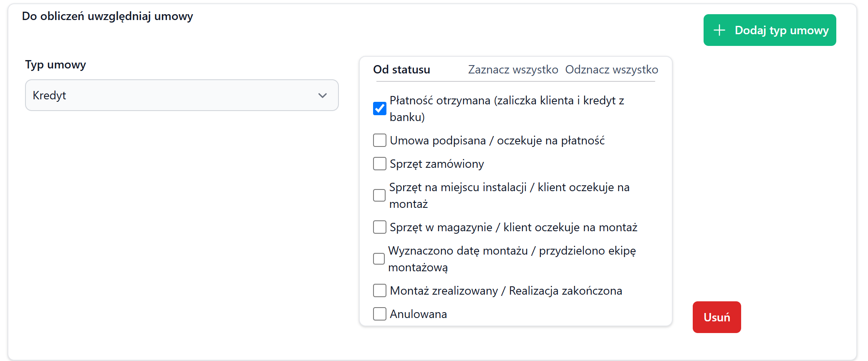The width and height of the screenshot is (868, 361).
Task: Tick the Montaż zrealizowany / Realizacja zakończona checkbox
Action: click(x=379, y=290)
